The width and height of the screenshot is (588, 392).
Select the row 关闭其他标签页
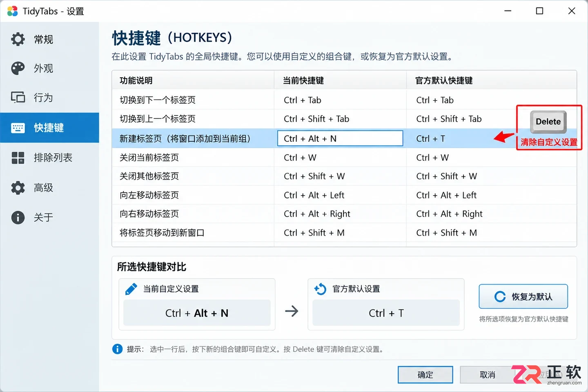tap(344, 176)
